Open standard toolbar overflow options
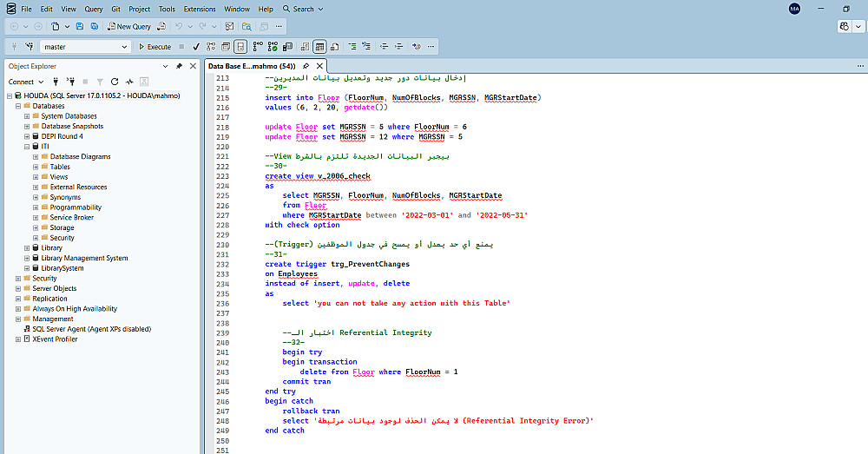The image size is (868, 454). pos(279,26)
